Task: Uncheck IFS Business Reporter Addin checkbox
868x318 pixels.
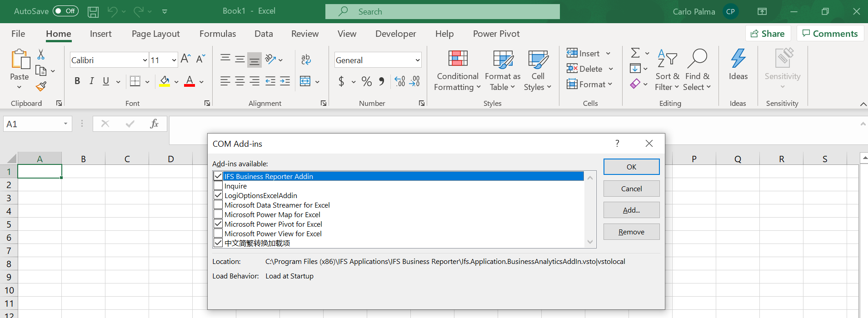Action: click(x=218, y=176)
